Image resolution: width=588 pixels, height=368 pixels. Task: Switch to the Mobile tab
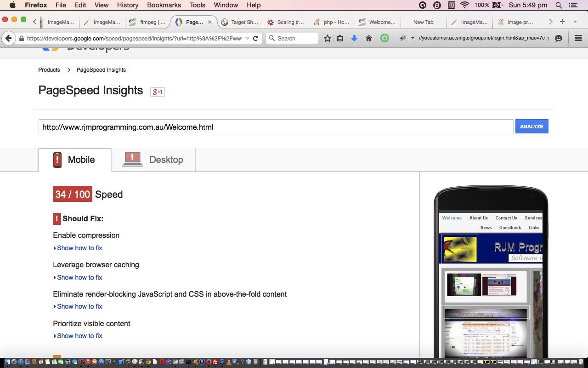tap(75, 160)
